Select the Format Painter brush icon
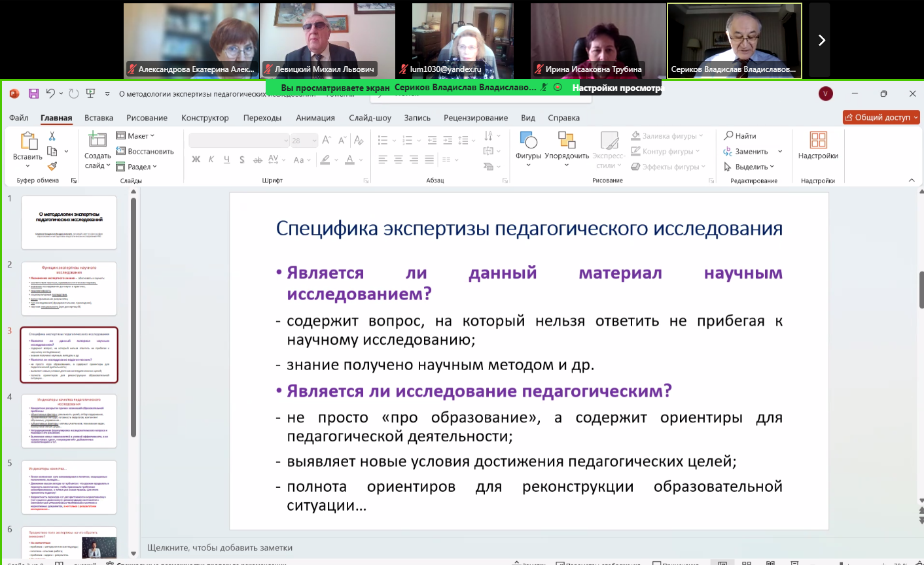Viewport: 924px width, 565px height. click(52, 166)
